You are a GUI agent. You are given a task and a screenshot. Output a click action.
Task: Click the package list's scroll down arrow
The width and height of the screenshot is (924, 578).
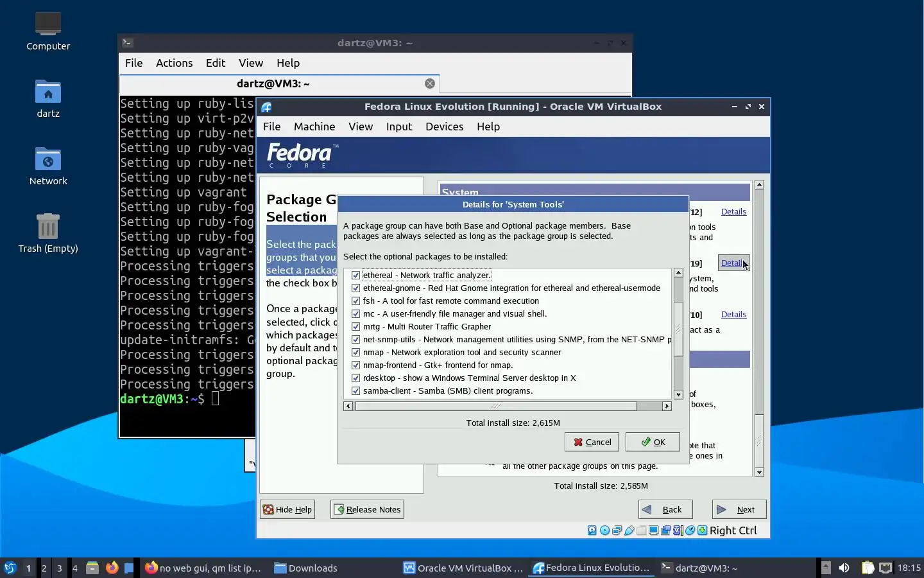(x=678, y=394)
